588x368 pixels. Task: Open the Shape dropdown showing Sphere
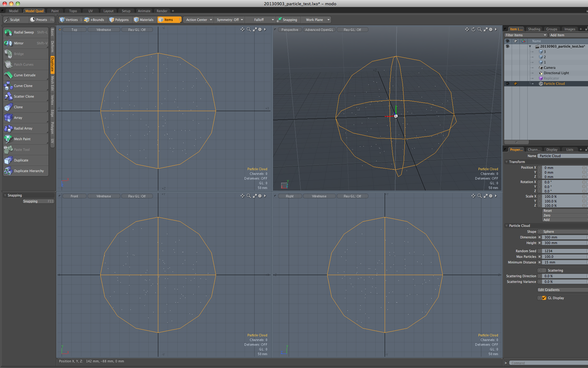[x=565, y=232]
